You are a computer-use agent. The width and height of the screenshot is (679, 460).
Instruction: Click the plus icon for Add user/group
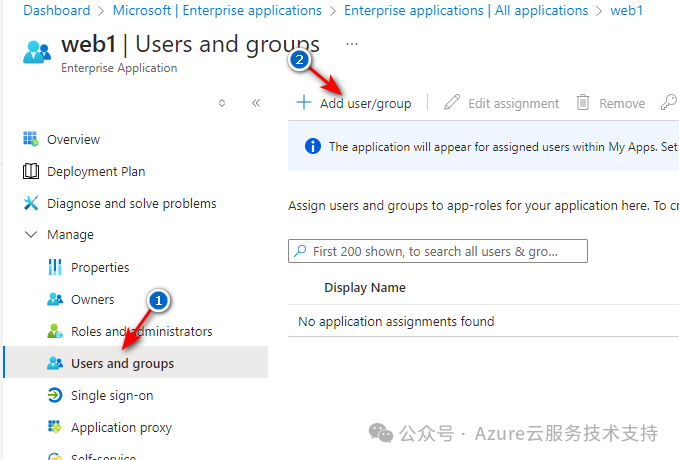click(x=304, y=103)
